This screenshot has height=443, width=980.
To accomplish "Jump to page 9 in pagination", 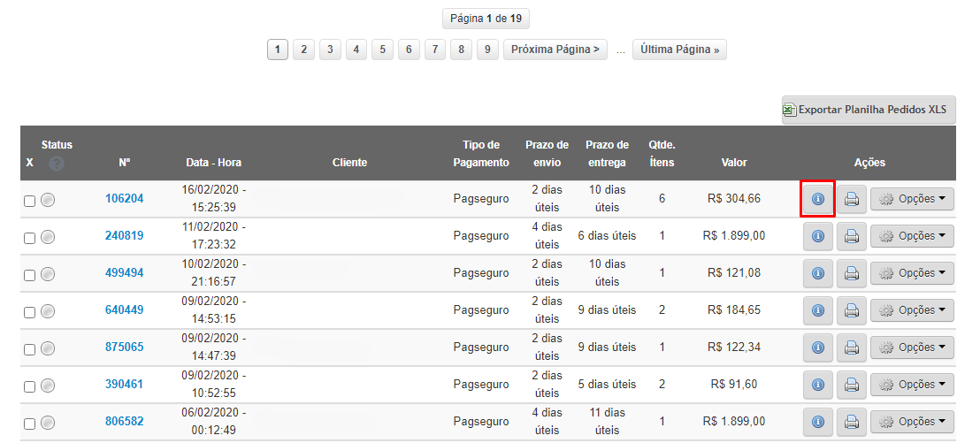I will coord(487,50).
